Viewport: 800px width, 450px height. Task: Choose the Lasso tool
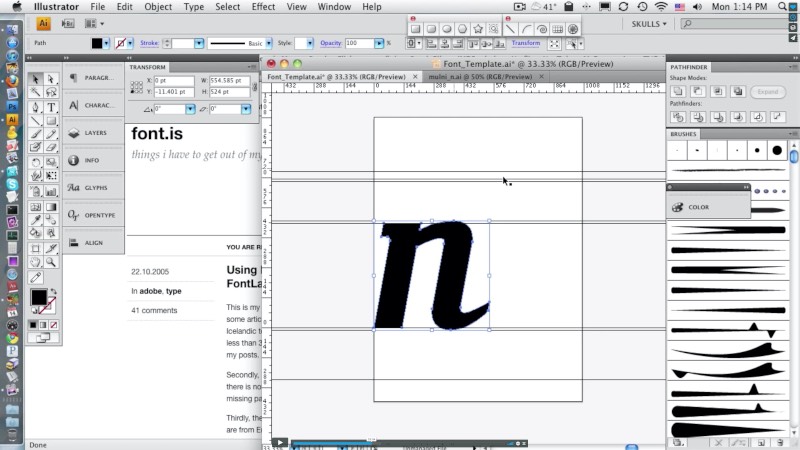(x=51, y=92)
